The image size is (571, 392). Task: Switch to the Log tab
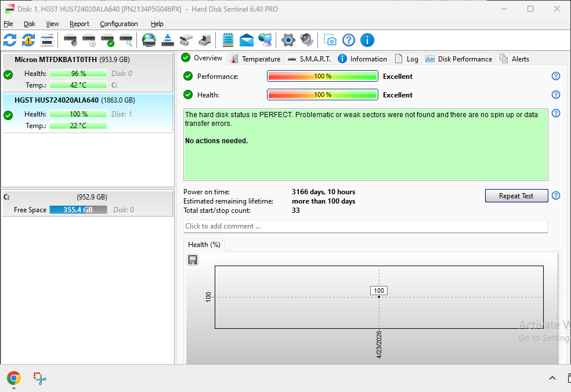(x=406, y=59)
